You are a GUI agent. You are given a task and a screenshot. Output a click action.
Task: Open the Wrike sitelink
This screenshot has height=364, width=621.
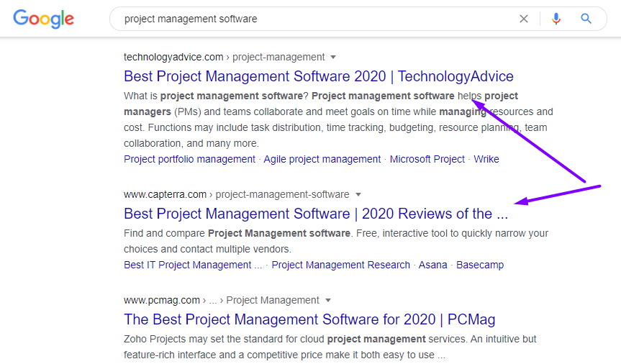pos(486,159)
